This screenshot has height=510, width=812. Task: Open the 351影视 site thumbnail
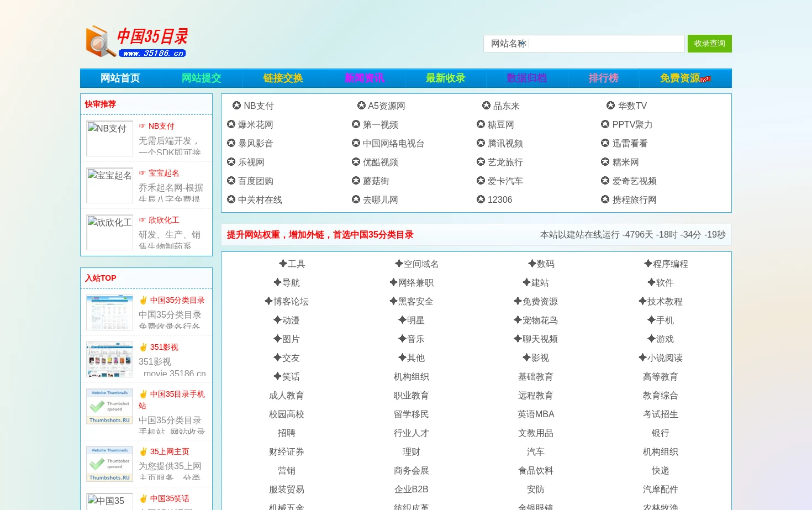(110, 360)
